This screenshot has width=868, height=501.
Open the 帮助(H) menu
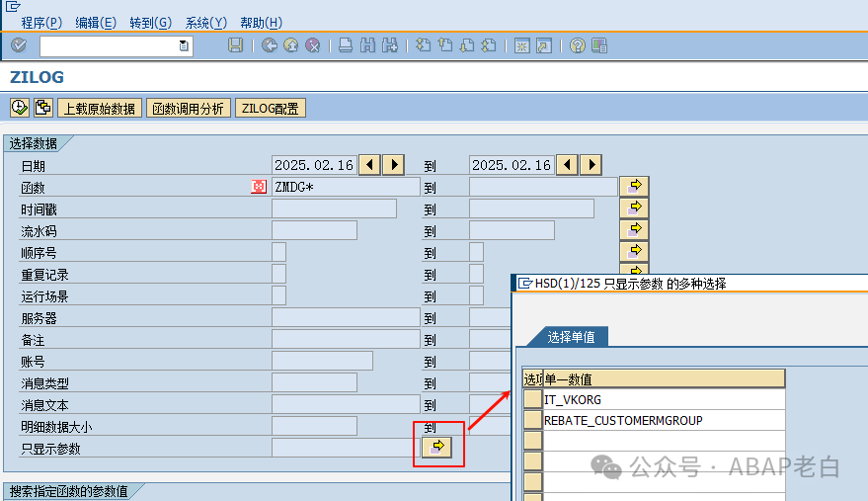tap(262, 23)
